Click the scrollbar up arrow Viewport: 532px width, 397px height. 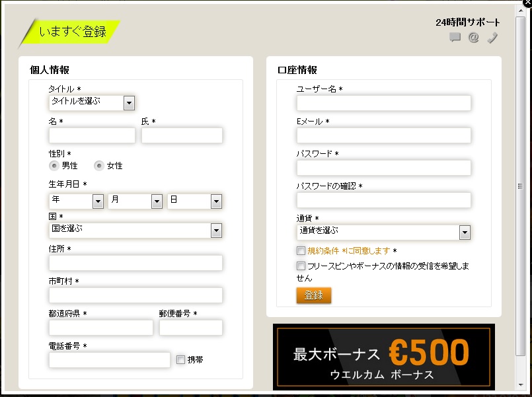pyautogui.click(x=521, y=11)
